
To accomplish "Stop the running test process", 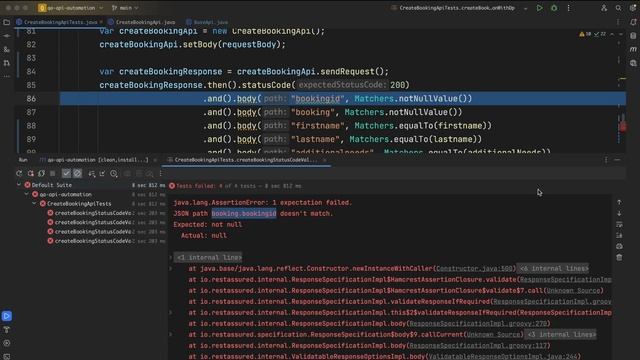I will coord(53,173).
